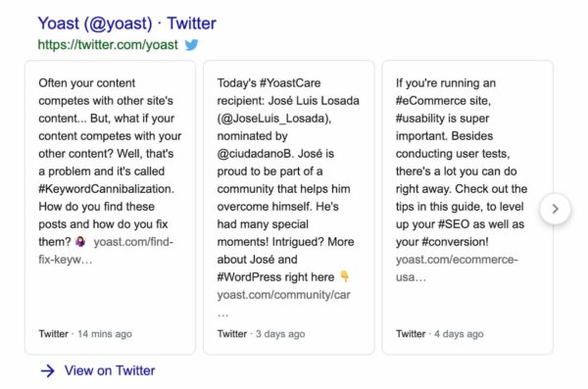Click the #conversion hashtag
Screen dimensions: 588x389
[x=455, y=242]
